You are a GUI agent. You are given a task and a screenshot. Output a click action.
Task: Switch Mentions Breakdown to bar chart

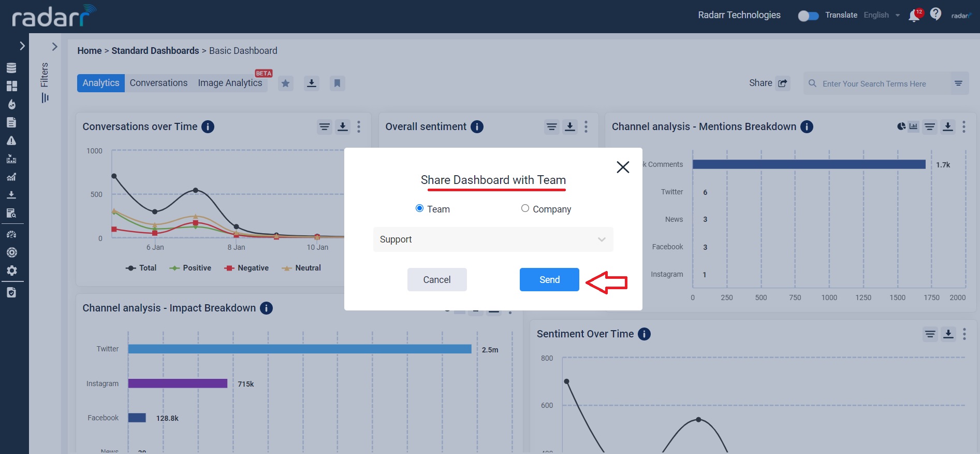pyautogui.click(x=914, y=126)
